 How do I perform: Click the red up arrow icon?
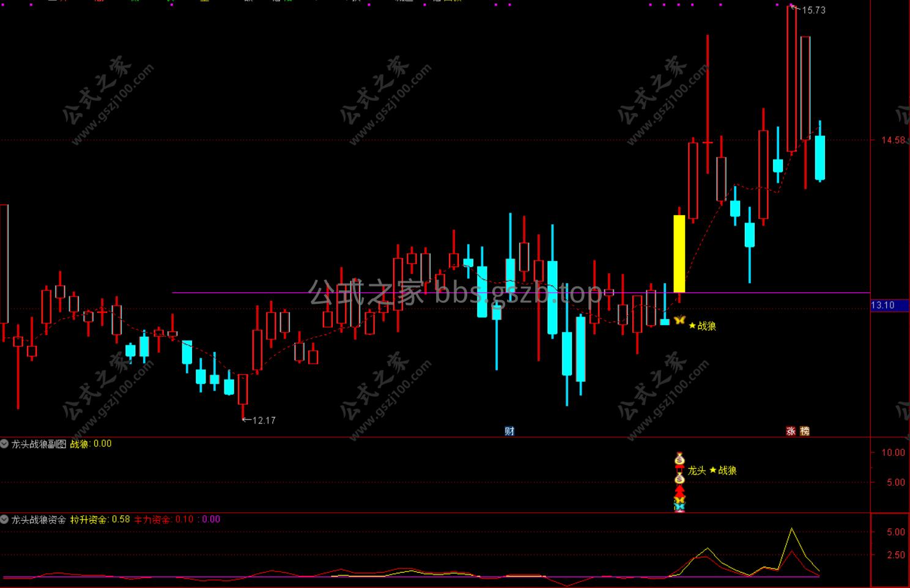(679, 491)
